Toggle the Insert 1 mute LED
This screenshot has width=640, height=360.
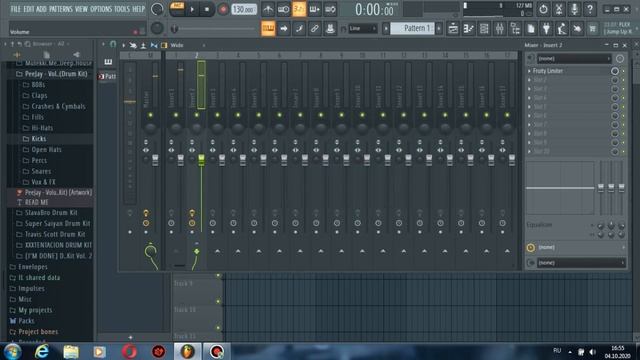coord(176,115)
